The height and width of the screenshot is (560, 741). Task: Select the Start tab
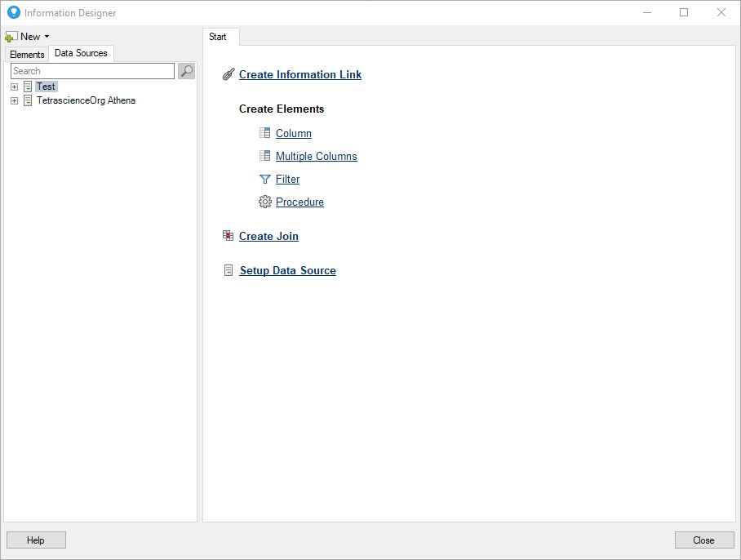tap(219, 37)
